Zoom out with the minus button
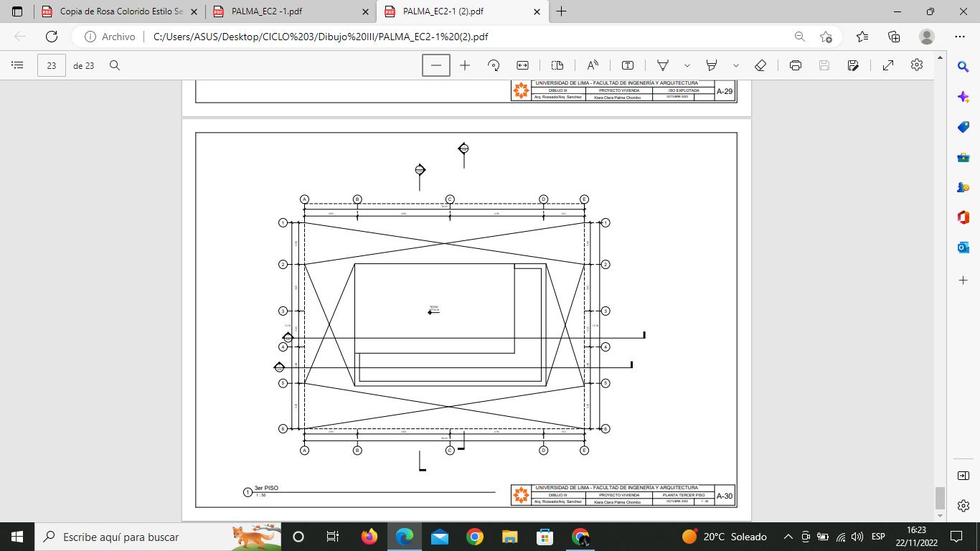The width and height of the screenshot is (980, 551). pos(436,65)
